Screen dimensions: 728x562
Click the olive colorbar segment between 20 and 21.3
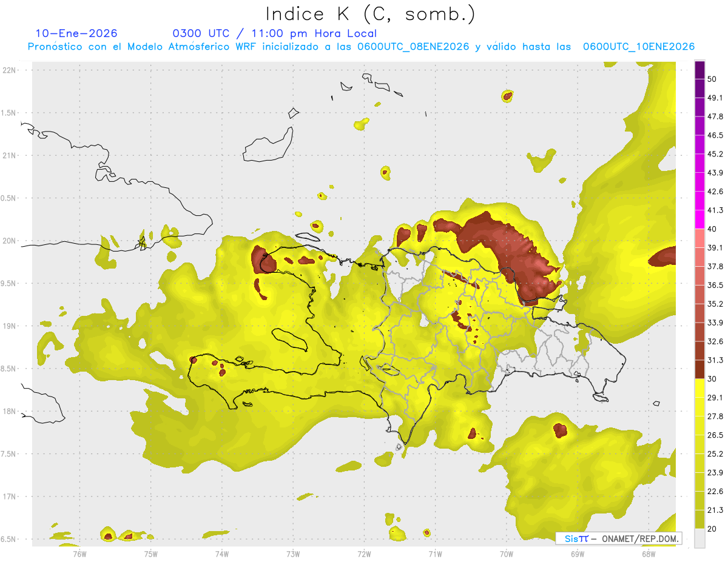pos(699,519)
